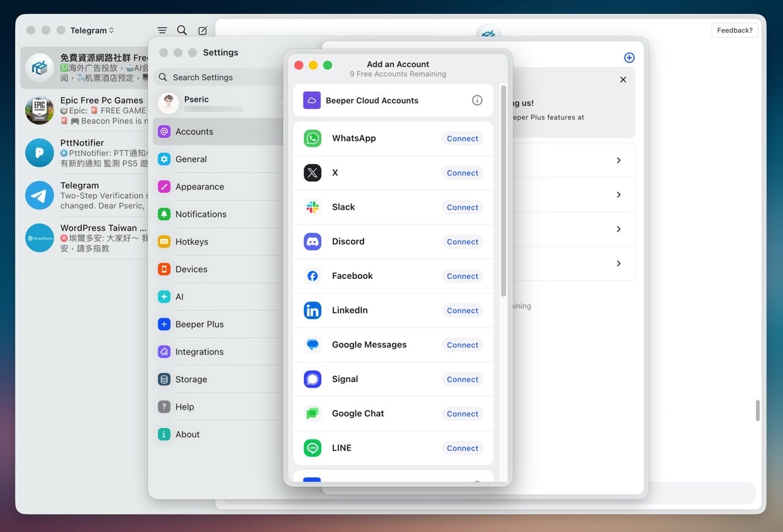Connect a Google Messages account
This screenshot has height=532, width=783.
coord(462,345)
